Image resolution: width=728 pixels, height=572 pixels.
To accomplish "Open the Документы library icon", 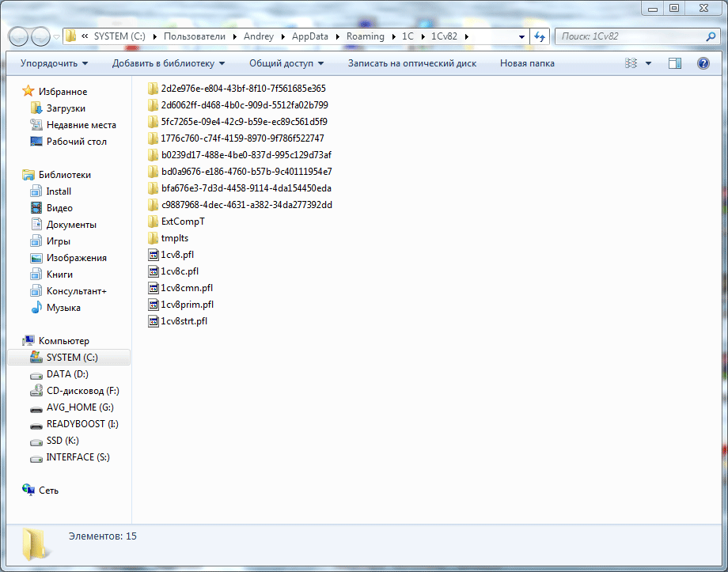I will [x=36, y=224].
